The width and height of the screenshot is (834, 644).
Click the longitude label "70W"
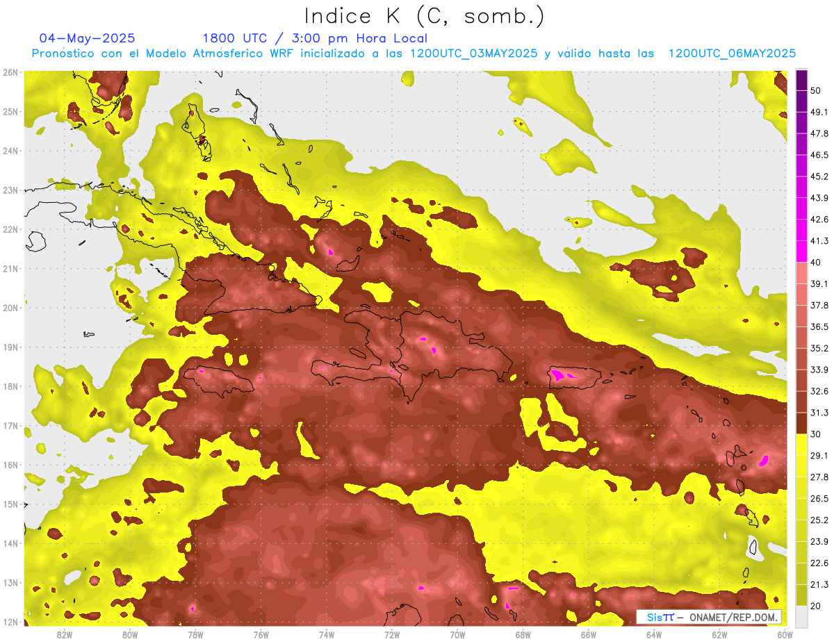coord(457,635)
